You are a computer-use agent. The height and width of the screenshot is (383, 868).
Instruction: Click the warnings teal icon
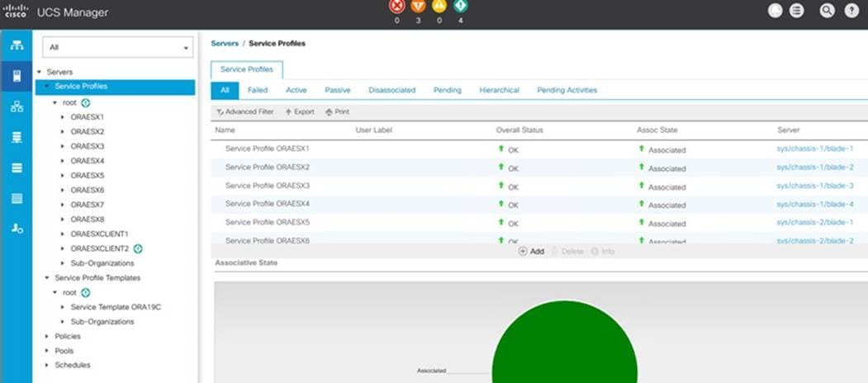coord(461,7)
